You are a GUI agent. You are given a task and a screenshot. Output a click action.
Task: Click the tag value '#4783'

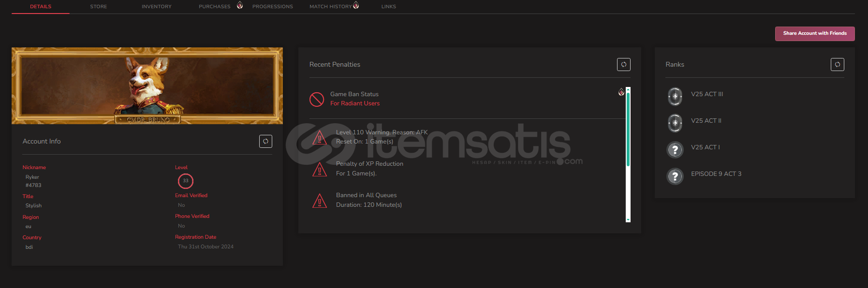click(33, 186)
